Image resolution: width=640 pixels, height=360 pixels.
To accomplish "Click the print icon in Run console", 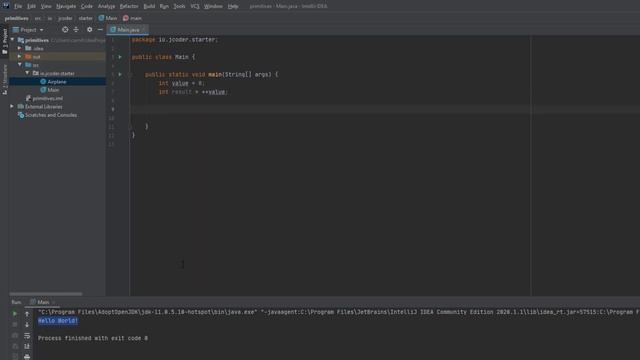I will pyautogui.click(x=27, y=356).
